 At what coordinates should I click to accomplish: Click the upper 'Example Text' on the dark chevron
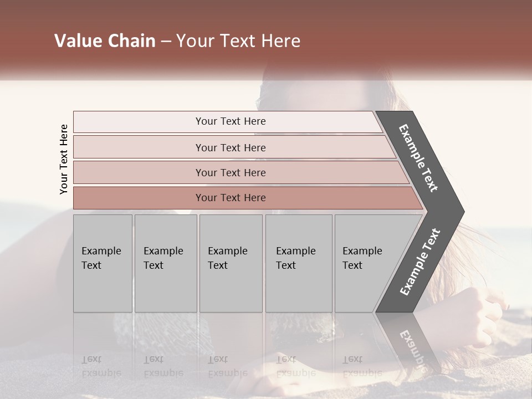[418, 158]
